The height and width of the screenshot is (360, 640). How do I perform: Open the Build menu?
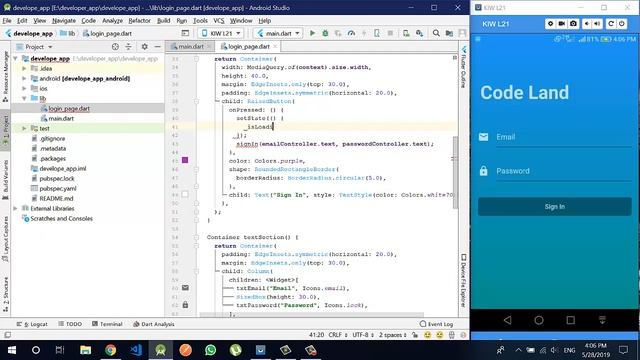point(163,20)
